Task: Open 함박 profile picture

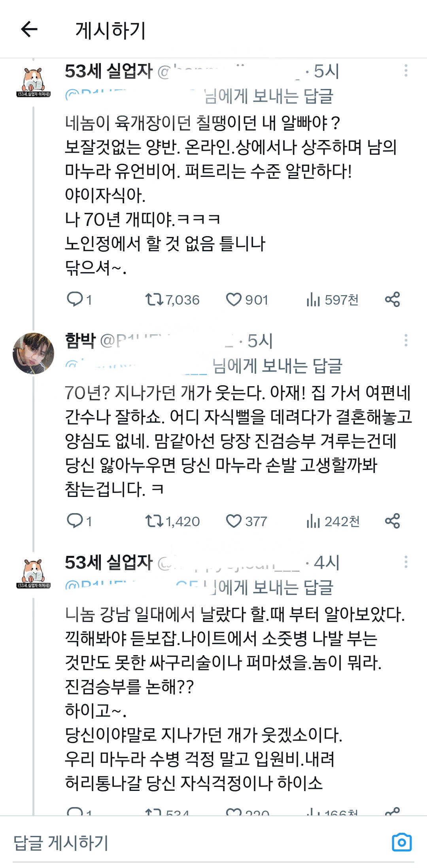Action: [34, 353]
